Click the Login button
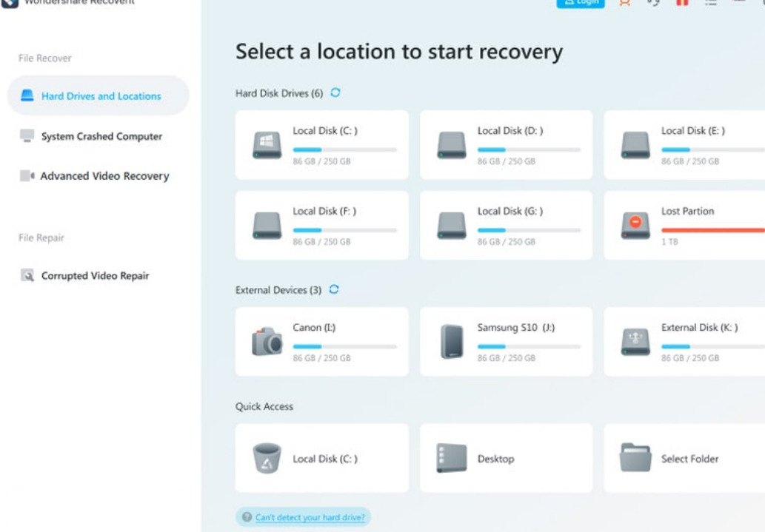This screenshot has width=765, height=532. 581,3
